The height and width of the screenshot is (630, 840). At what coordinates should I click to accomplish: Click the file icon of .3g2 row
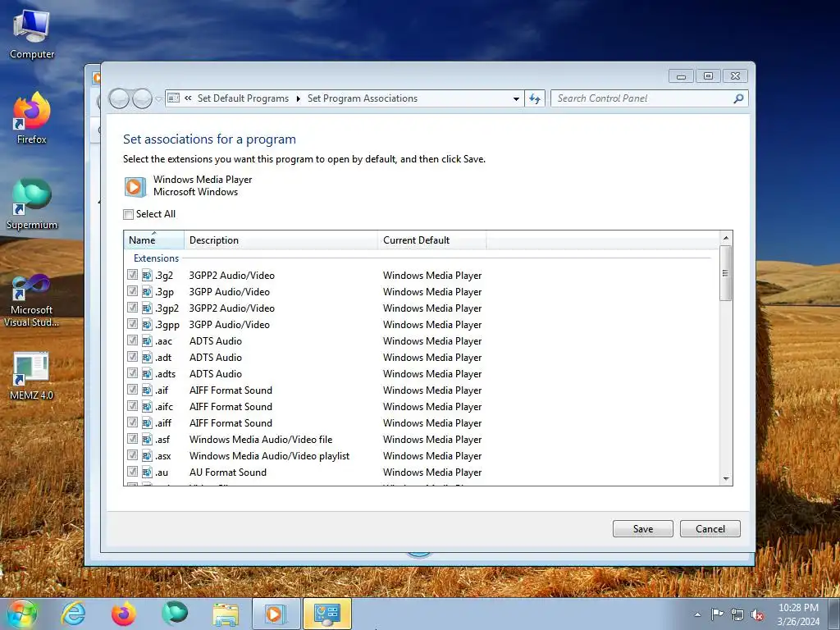[x=147, y=276]
